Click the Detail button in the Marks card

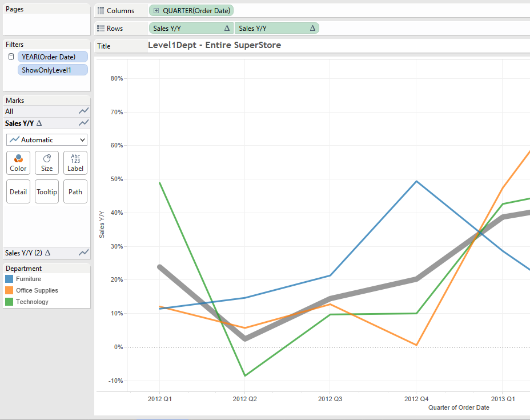pyautogui.click(x=18, y=191)
